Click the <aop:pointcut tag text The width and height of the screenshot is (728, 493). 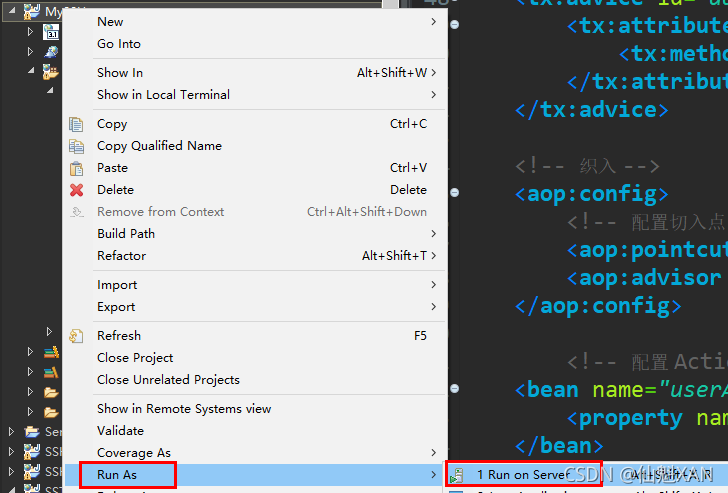647,250
